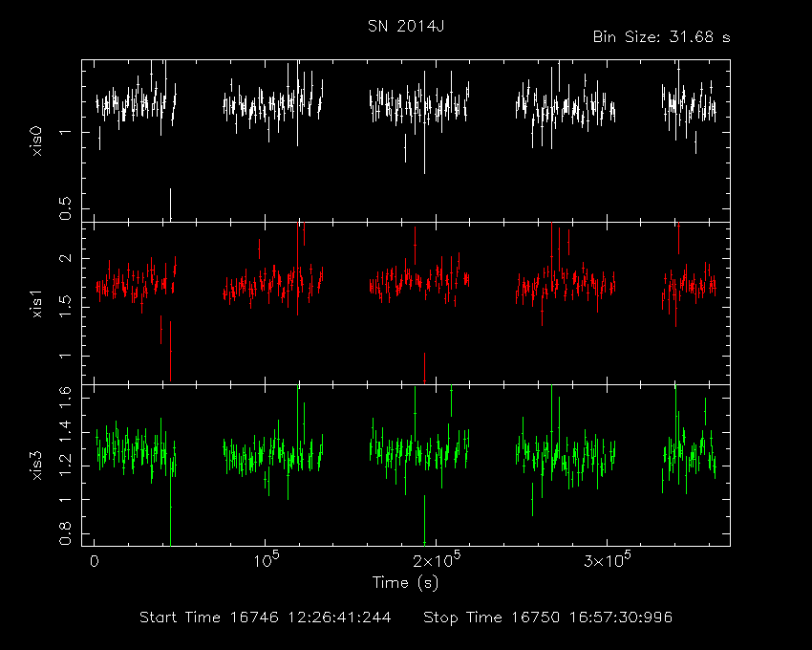Click the Time (s) axis label
Viewport: 812px width, 650px height.
(x=405, y=583)
